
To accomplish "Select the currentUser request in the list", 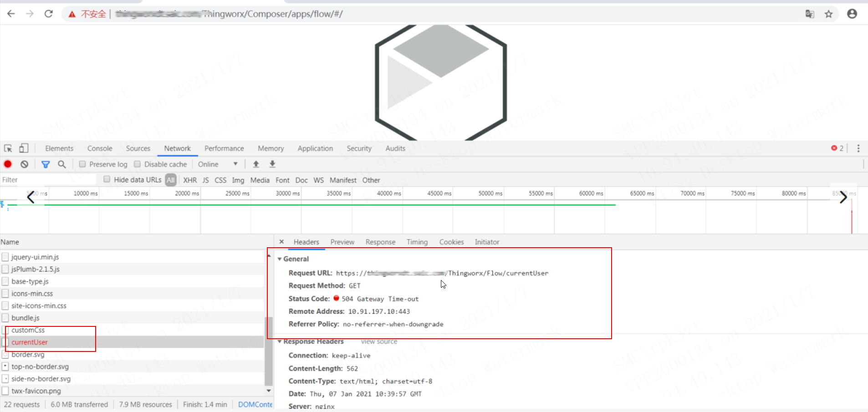I will tap(30, 342).
